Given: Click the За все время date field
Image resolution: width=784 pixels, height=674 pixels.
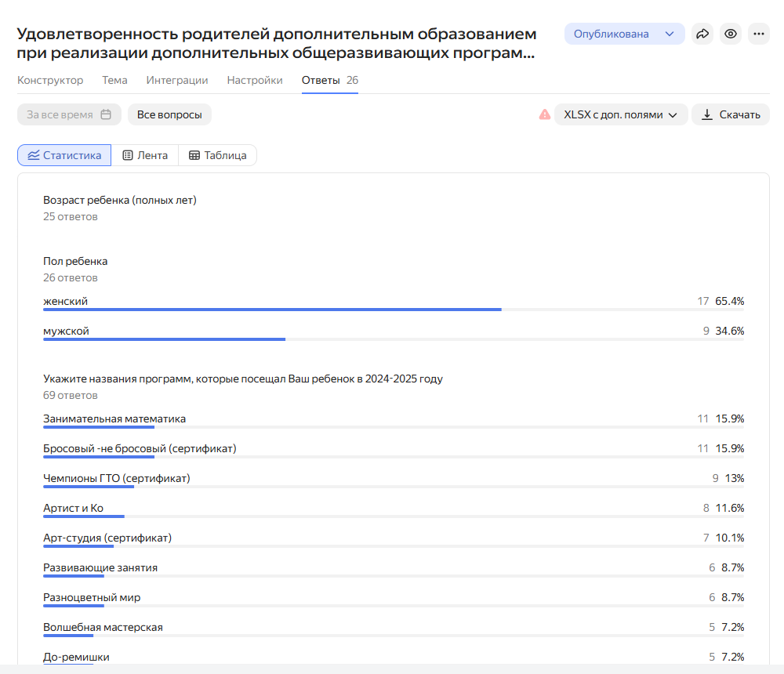Looking at the screenshot, I should (x=60, y=114).
